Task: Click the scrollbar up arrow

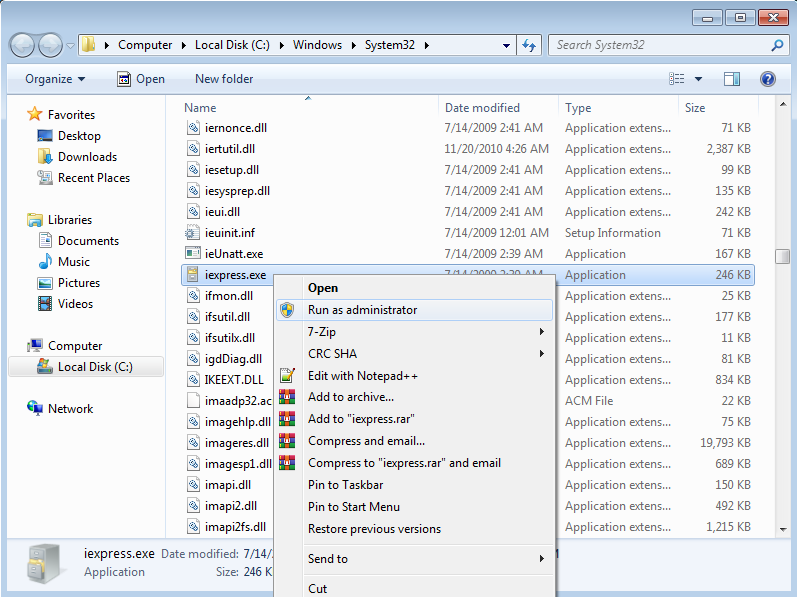Action: (782, 104)
